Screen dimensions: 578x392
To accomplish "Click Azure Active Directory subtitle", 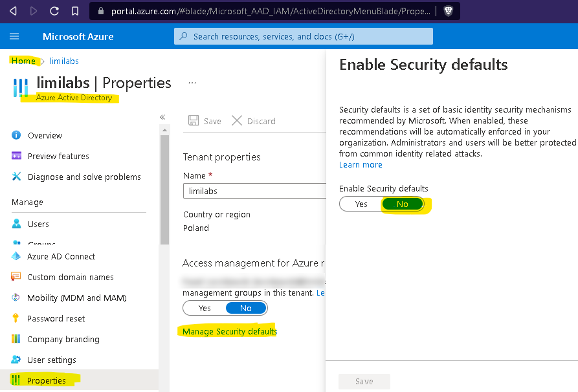I will (74, 98).
